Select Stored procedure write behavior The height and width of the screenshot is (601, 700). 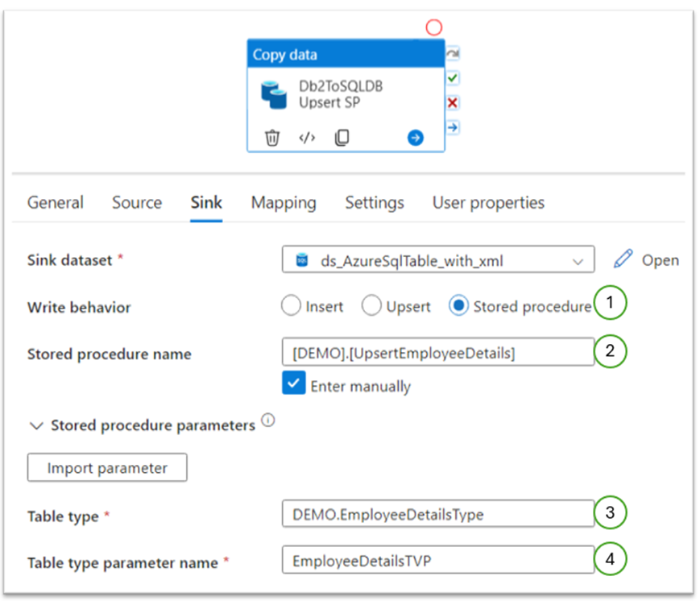coord(458,306)
